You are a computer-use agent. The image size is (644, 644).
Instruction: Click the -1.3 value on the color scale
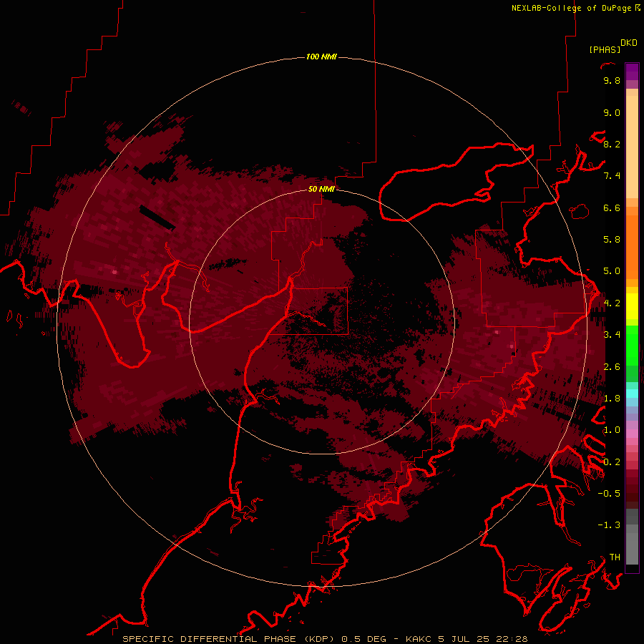click(609, 526)
